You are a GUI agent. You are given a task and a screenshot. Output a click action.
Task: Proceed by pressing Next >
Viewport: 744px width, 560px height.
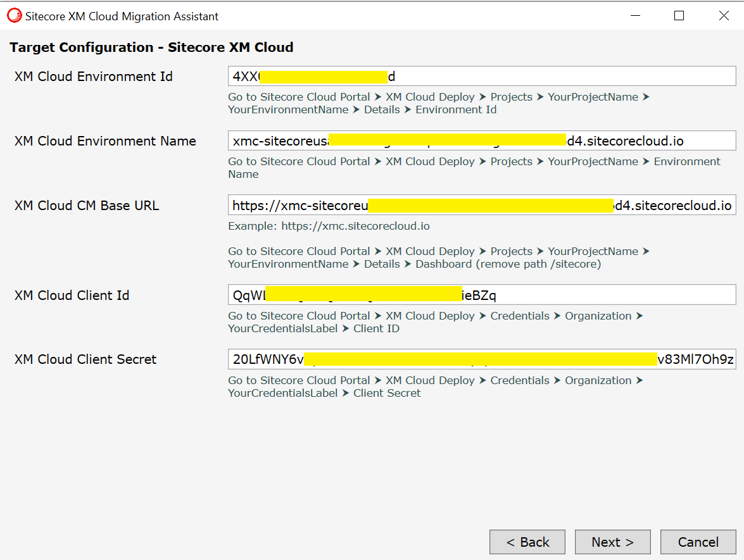612,542
